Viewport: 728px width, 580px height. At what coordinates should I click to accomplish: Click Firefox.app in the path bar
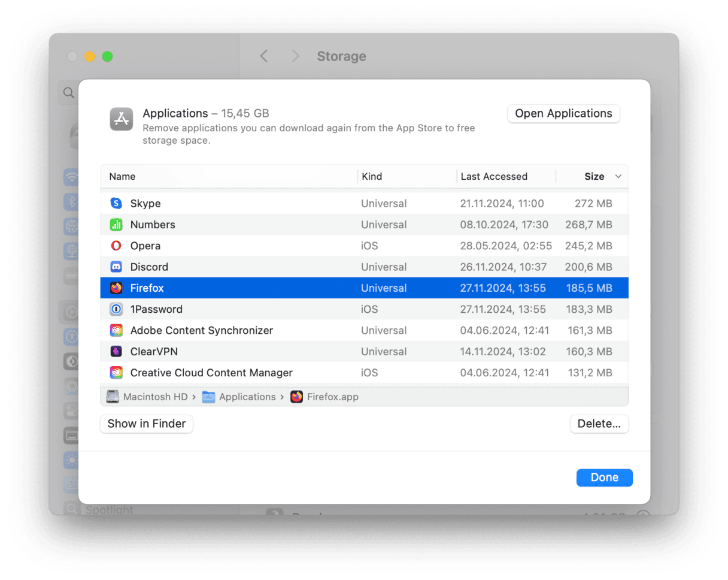point(325,397)
